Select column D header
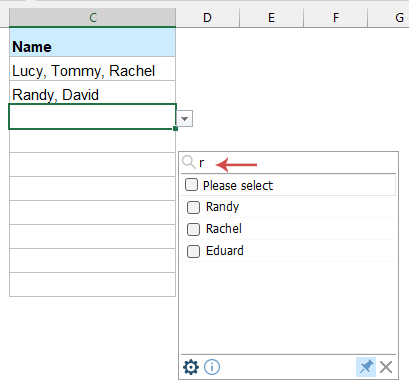Image resolution: width=409 pixels, height=391 pixels. click(x=207, y=17)
